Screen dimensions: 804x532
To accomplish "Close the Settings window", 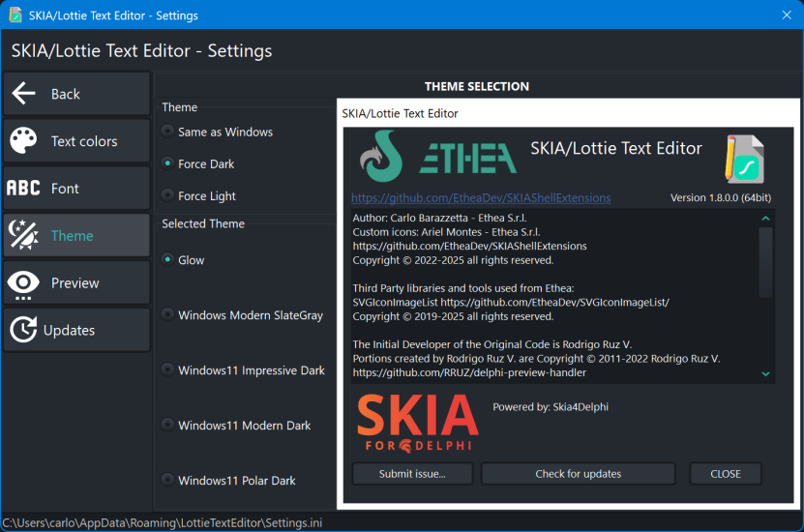I will 787,15.
